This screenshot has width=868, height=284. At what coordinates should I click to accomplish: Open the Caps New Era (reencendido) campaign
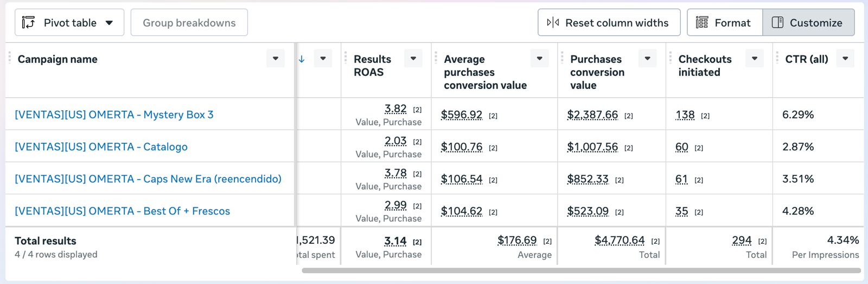pyautogui.click(x=148, y=179)
